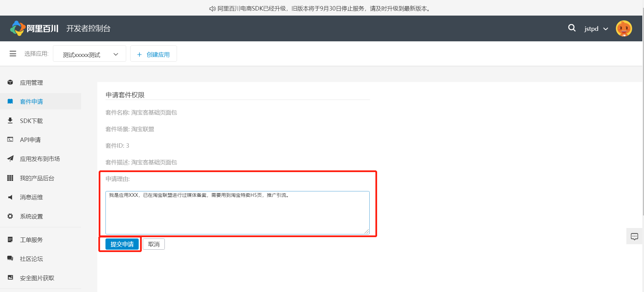Click the SDK下载 download icon
This screenshot has width=644, height=292.
coord(10,121)
